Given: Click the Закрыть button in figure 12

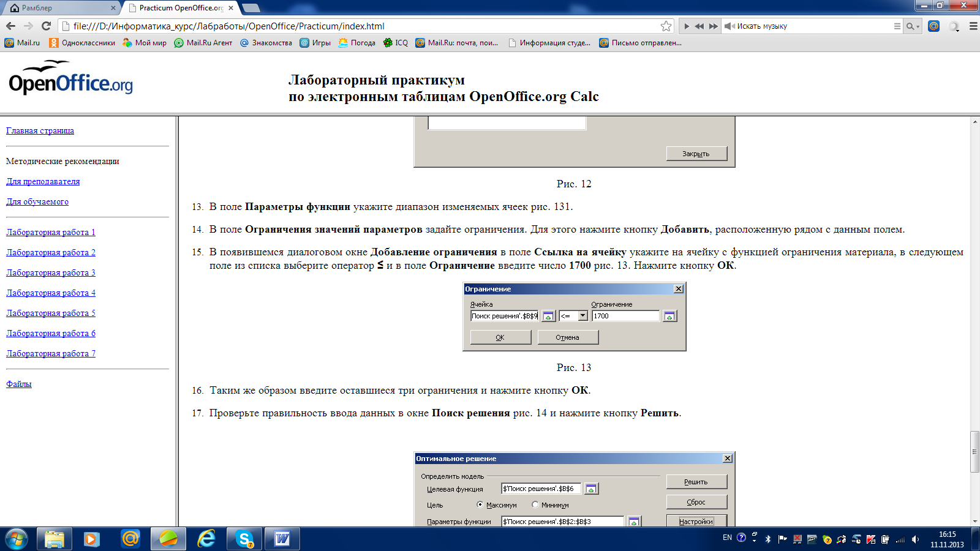Looking at the screenshot, I should tap(696, 154).
